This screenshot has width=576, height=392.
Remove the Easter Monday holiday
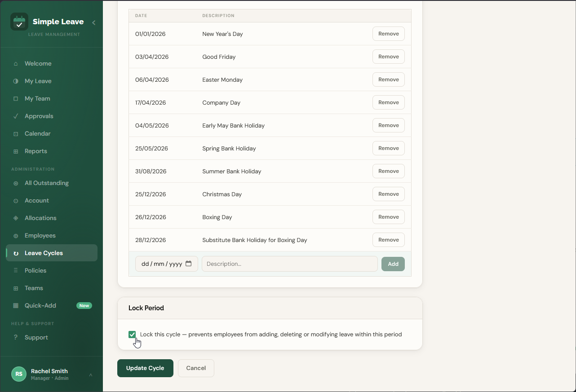389,79
